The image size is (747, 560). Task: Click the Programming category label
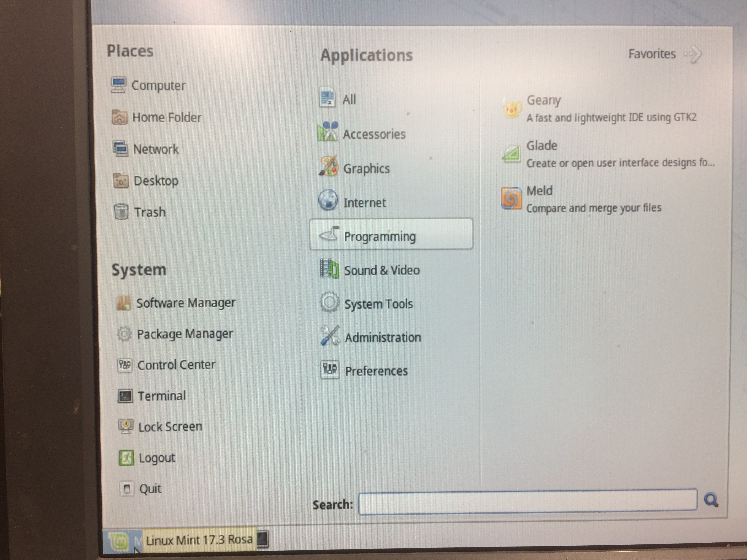point(380,237)
